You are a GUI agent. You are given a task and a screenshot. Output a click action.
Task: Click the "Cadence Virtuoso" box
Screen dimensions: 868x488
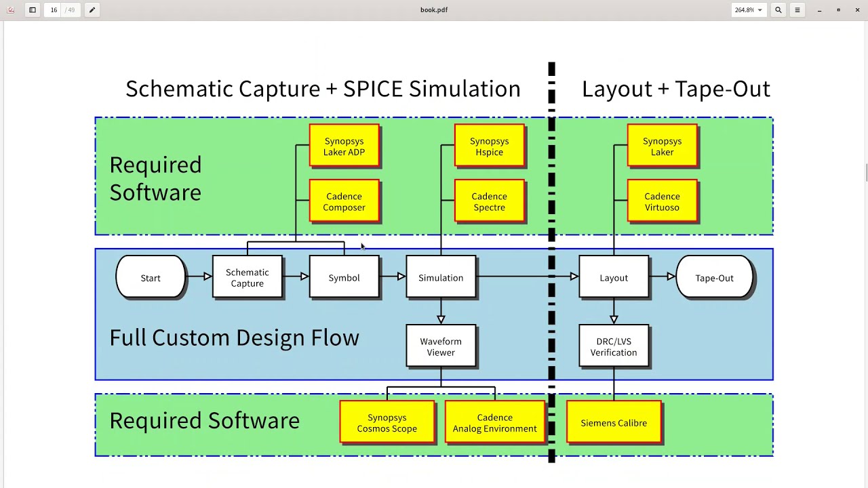662,201
